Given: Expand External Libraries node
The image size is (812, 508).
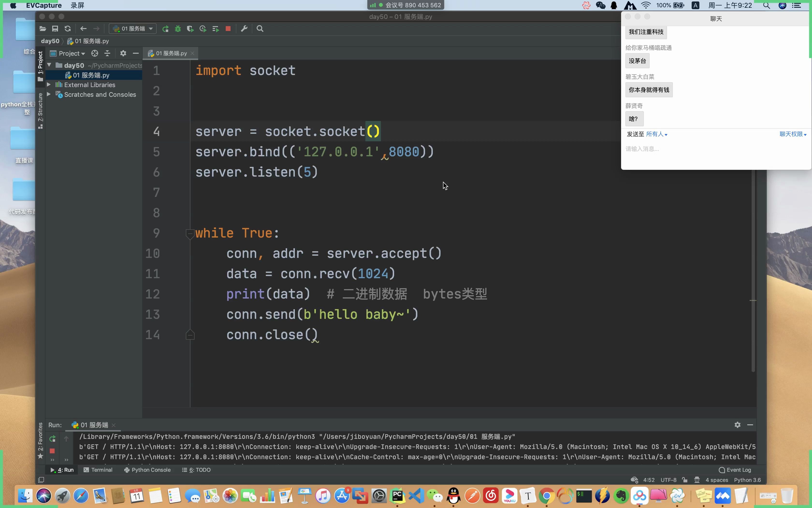Looking at the screenshot, I should coord(49,85).
